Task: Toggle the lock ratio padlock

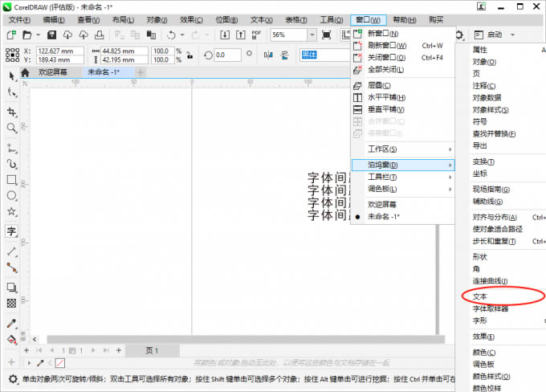Action: pyautogui.click(x=189, y=55)
